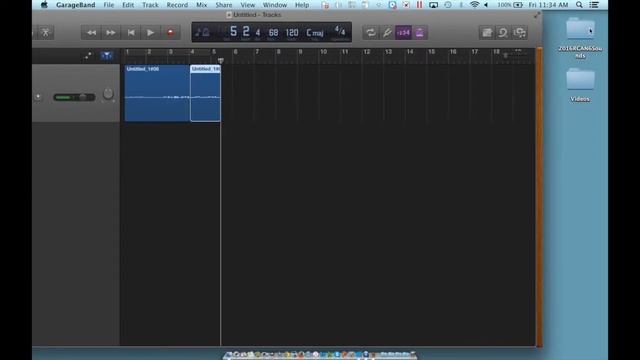
Task: Click the track volume slider
Action: pos(74,97)
